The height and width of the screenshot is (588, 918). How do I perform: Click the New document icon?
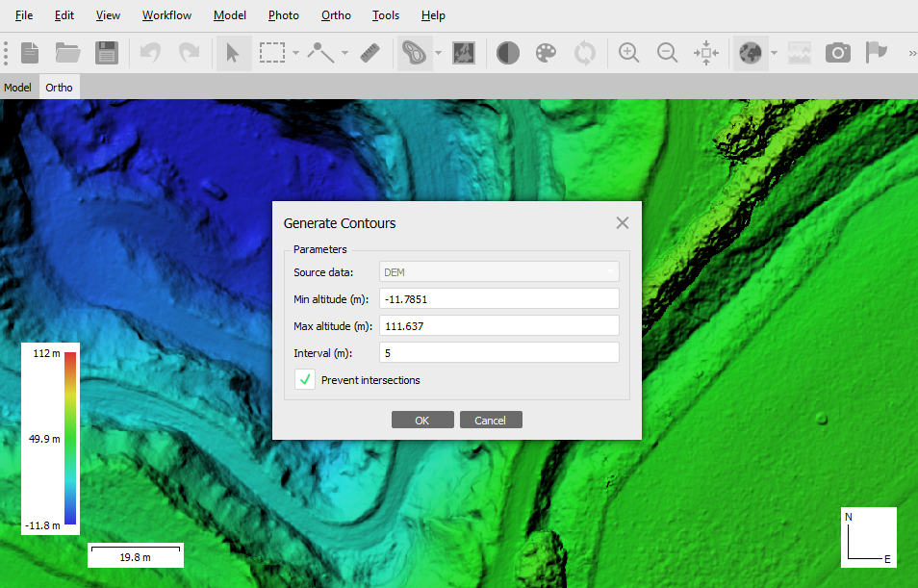[x=30, y=53]
